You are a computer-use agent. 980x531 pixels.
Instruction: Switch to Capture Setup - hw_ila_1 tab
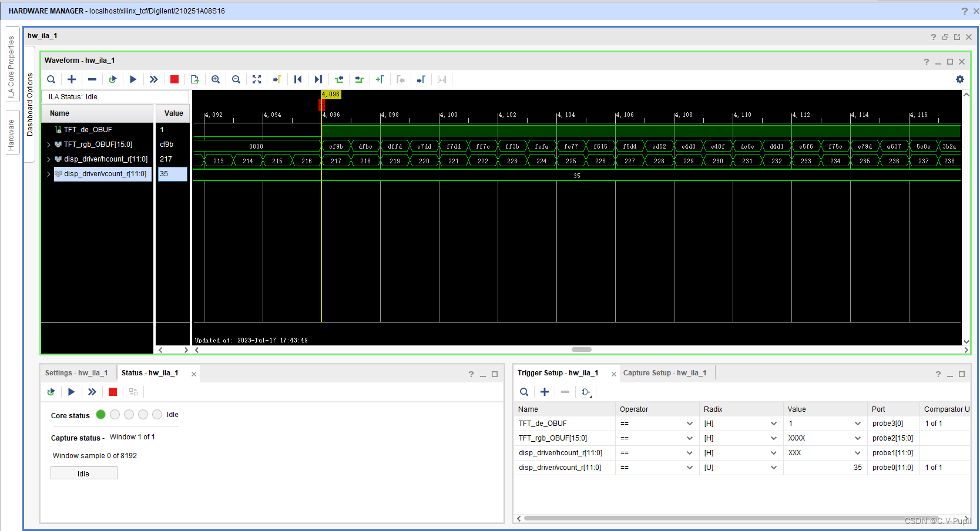click(664, 373)
